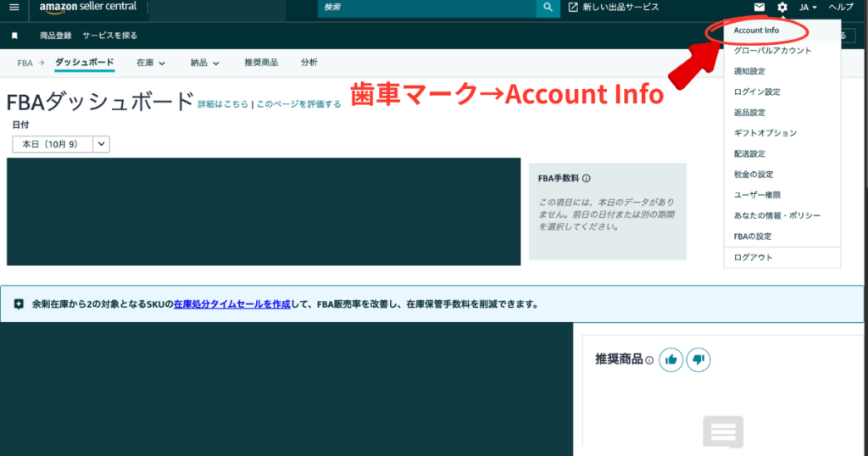Choose ログアウト from the settings menu

click(753, 257)
